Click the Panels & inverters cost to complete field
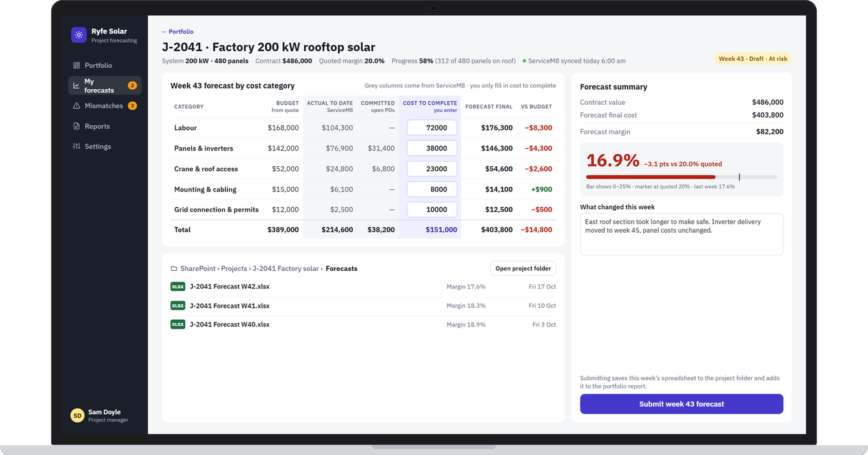 click(431, 148)
